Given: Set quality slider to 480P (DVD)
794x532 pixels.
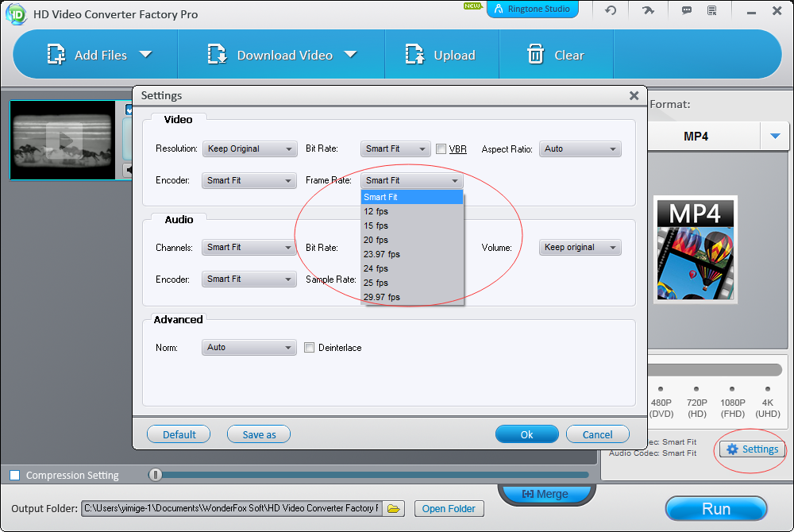Looking at the screenshot, I should [661, 389].
